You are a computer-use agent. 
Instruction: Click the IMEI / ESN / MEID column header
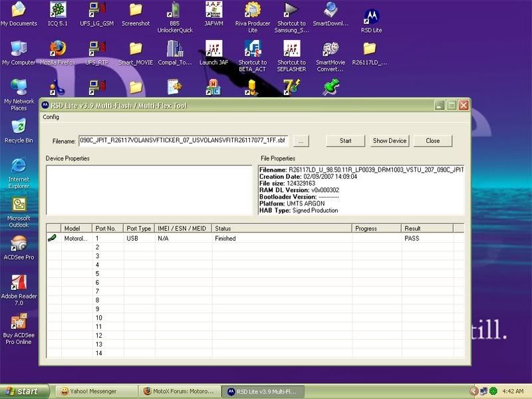[x=184, y=228]
